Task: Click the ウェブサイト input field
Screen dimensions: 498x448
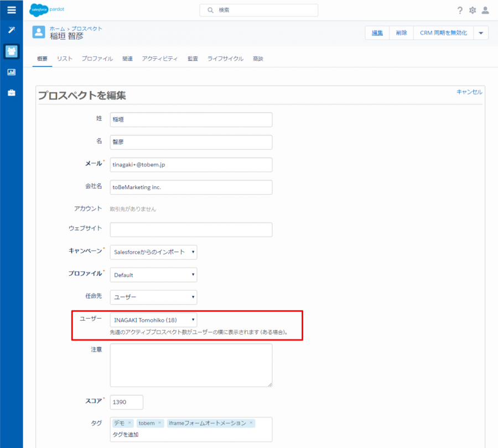Action: click(x=191, y=230)
